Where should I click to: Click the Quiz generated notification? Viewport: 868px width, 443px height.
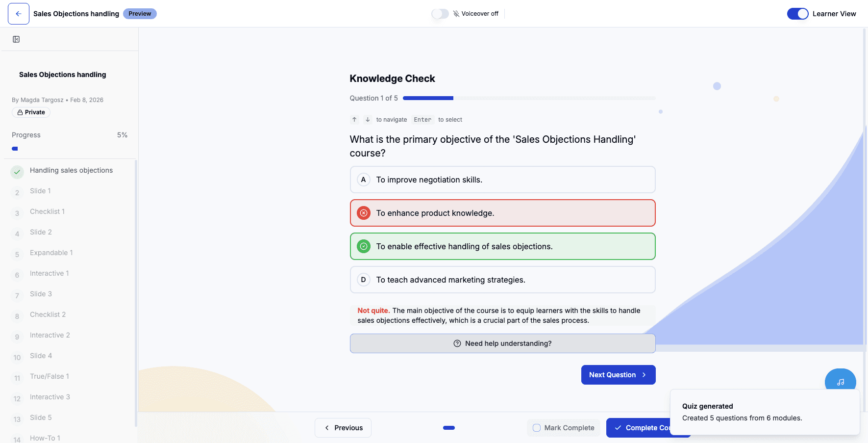pyautogui.click(x=764, y=412)
